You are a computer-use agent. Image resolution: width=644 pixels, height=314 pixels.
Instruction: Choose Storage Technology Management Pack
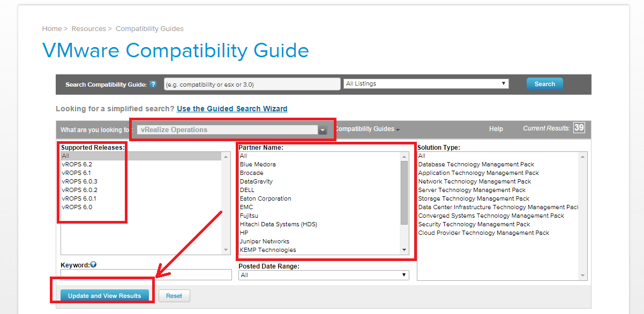474,198
